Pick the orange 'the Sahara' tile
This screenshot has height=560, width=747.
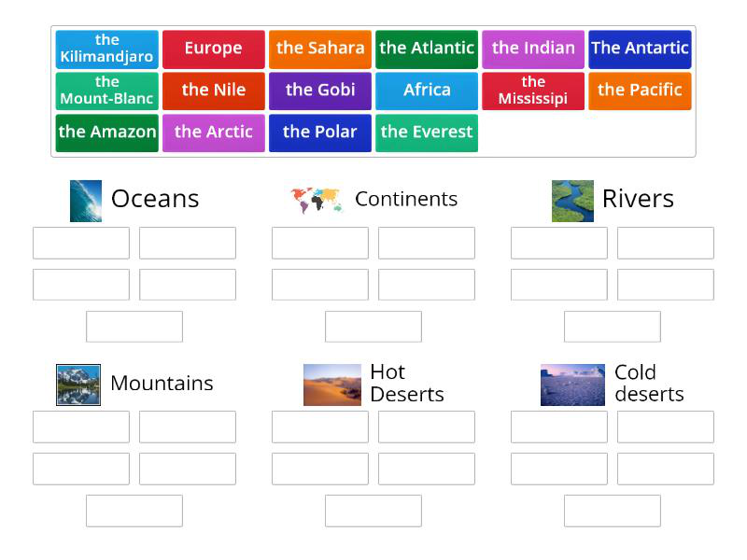pyautogui.click(x=320, y=49)
